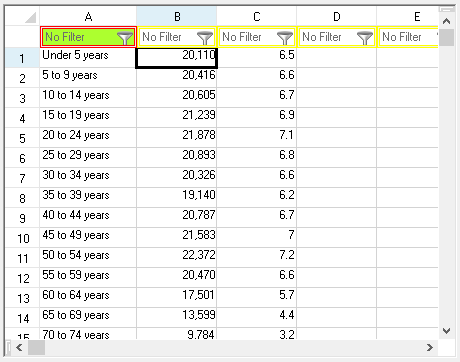Select column D header

tap(337, 16)
